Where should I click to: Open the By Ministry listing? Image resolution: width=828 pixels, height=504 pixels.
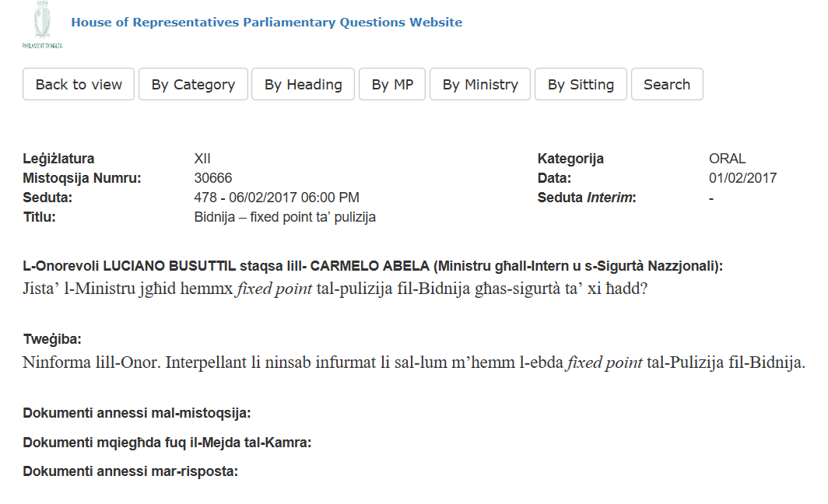click(480, 84)
